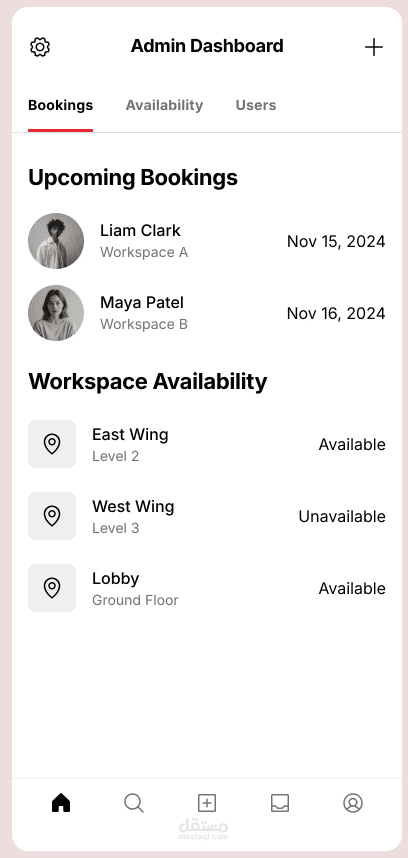Go to Home in bottom navigation

[61, 803]
